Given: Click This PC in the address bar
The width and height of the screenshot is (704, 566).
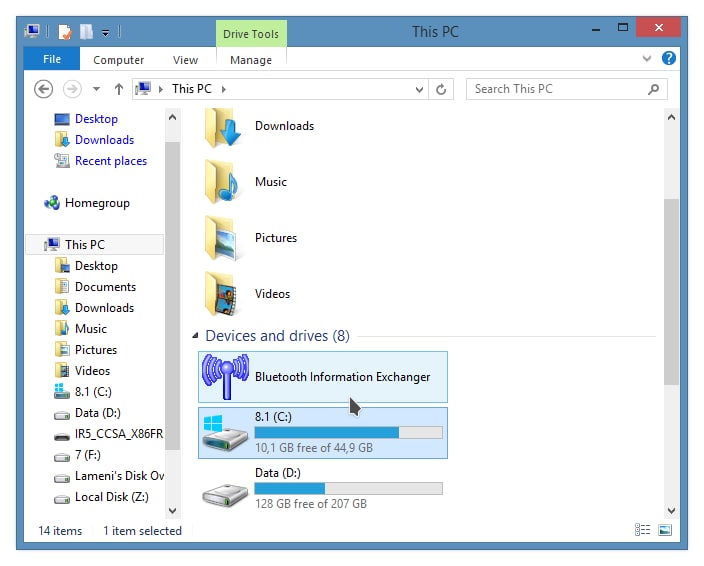Looking at the screenshot, I should [192, 89].
